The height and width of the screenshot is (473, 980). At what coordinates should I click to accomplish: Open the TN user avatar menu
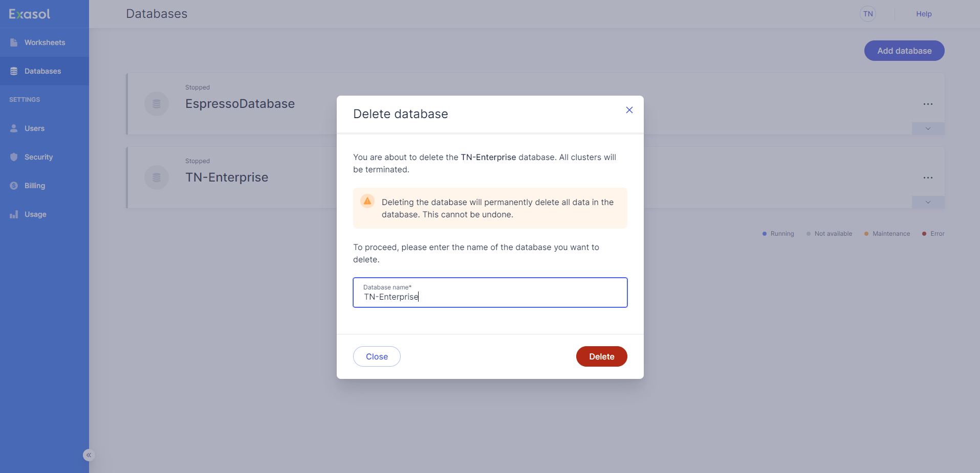tap(868, 14)
